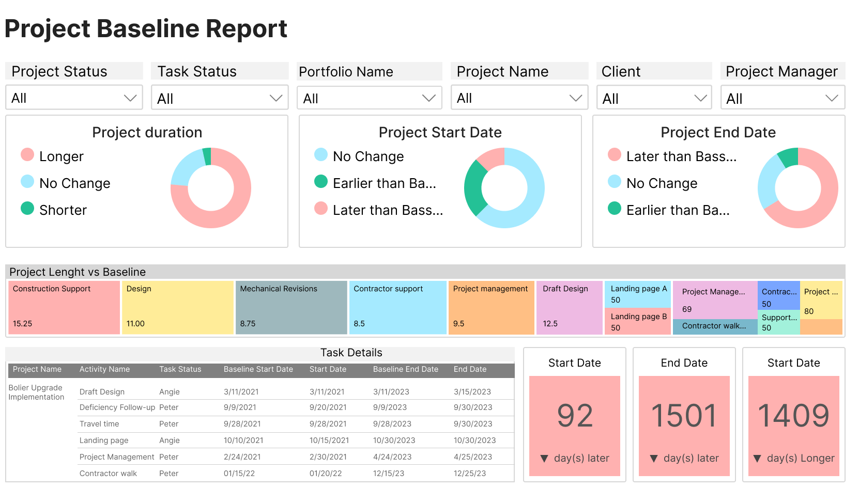Click the Project Name dropdown chevron icon
Screen dimensions: 859x504
576,98
